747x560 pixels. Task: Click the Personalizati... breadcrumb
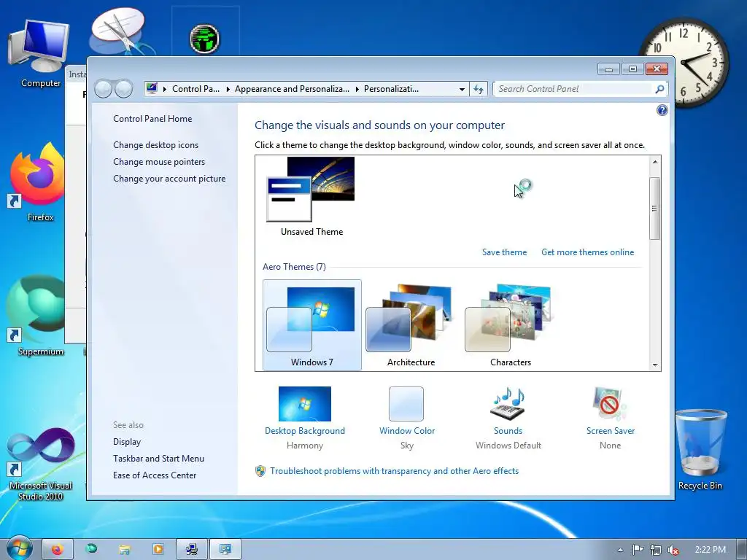pyautogui.click(x=392, y=89)
